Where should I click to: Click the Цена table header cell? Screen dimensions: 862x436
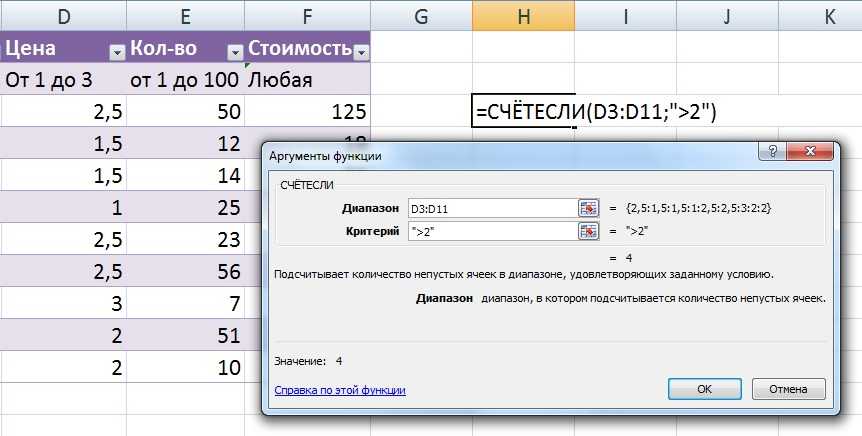(x=63, y=47)
